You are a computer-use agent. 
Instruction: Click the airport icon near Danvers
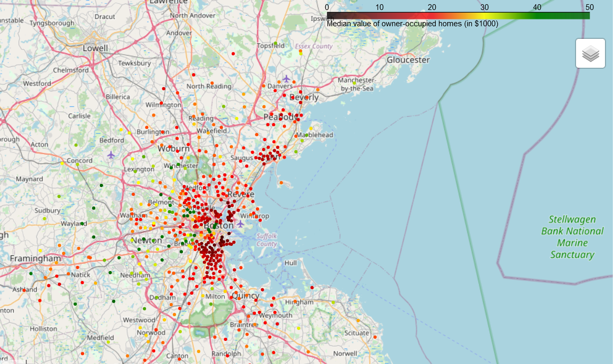click(x=286, y=79)
